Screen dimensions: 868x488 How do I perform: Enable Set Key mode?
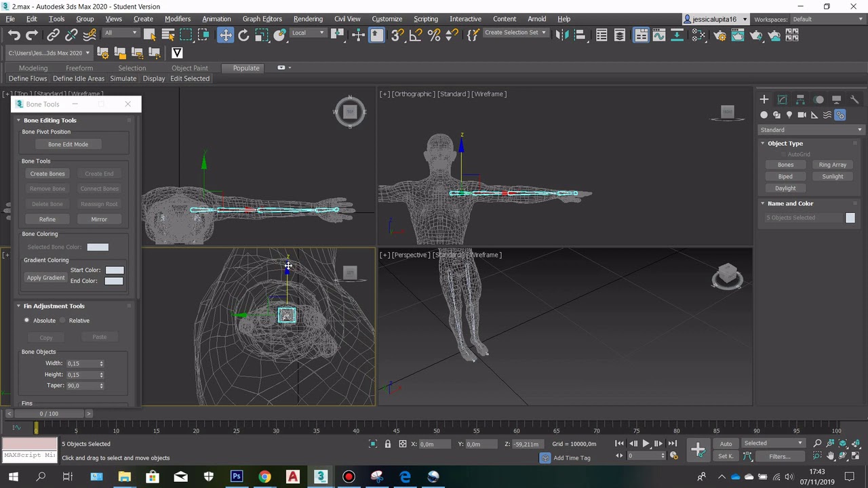pos(726,456)
